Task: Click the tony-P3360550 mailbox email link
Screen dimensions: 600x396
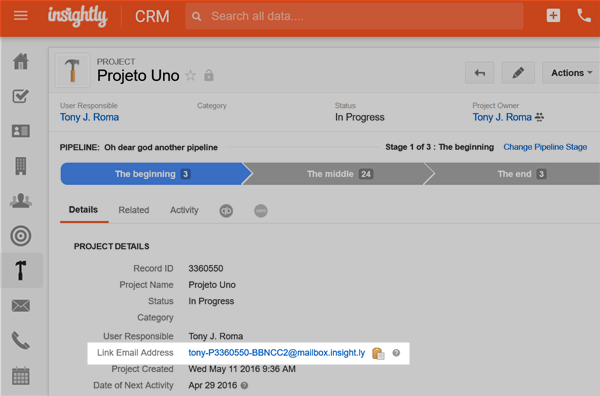Action: click(277, 352)
